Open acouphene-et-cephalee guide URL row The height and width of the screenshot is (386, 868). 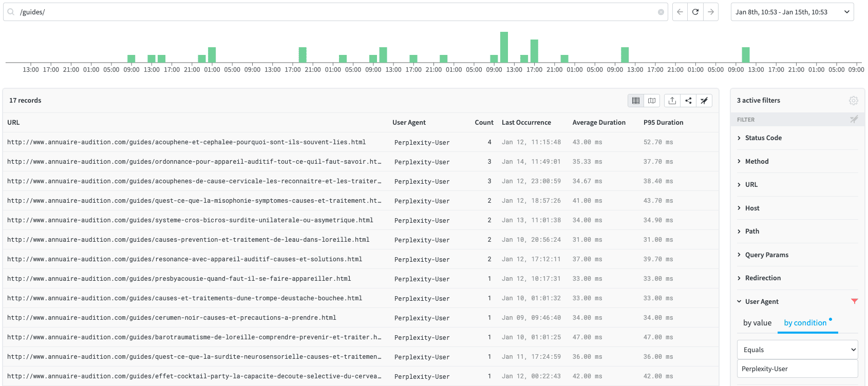tap(186, 142)
